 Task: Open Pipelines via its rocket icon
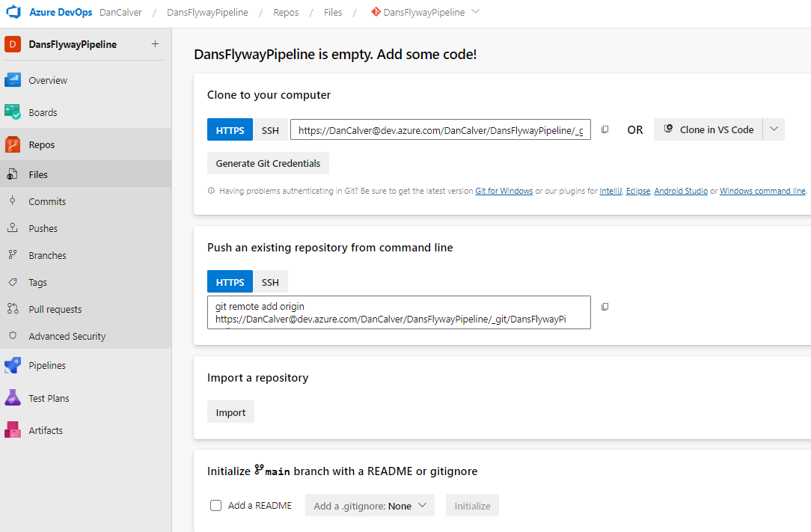click(13, 365)
